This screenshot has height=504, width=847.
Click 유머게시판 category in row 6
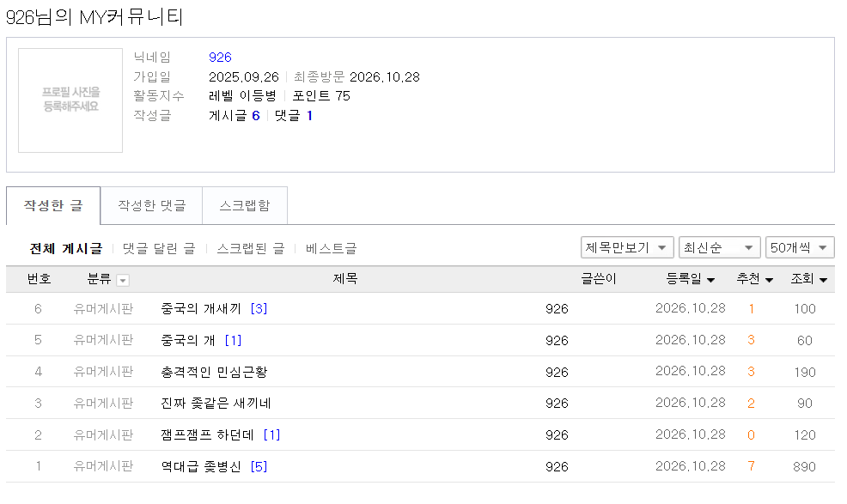click(x=103, y=308)
